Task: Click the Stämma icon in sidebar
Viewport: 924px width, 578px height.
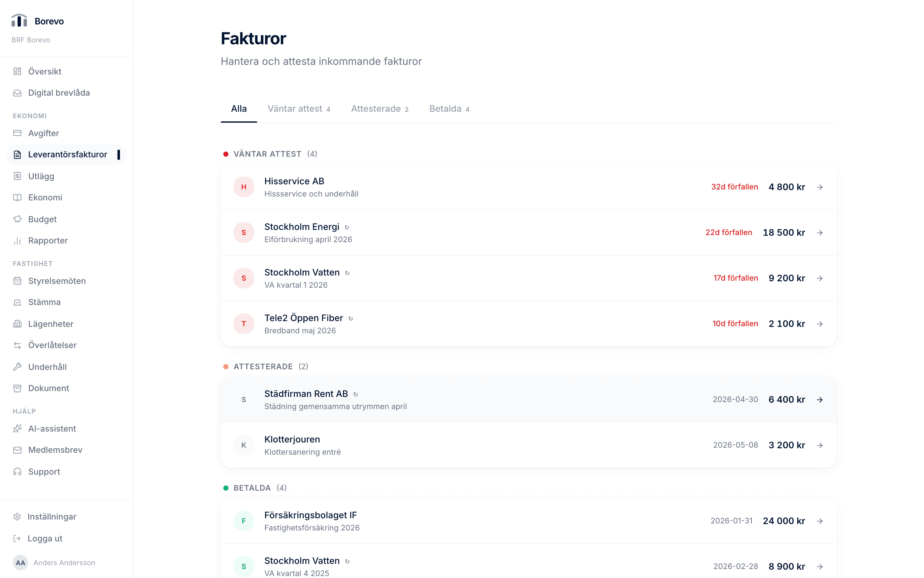Action: [x=17, y=302]
